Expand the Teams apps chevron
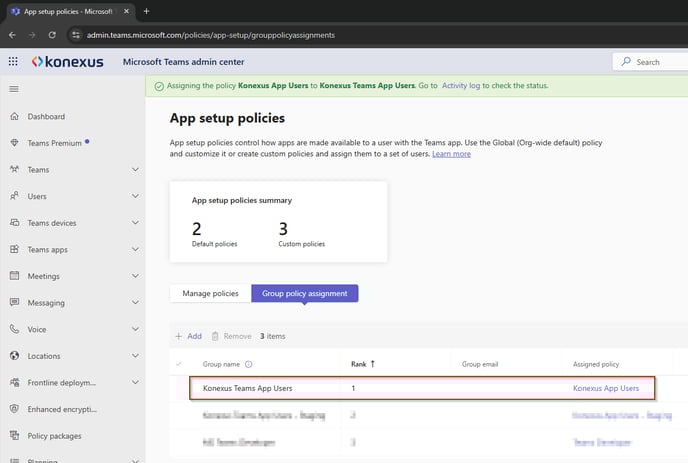This screenshot has width=688, height=463. (x=136, y=249)
